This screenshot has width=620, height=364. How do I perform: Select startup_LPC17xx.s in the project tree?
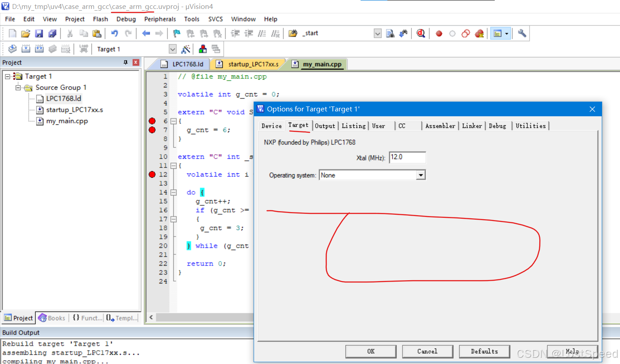click(x=74, y=110)
